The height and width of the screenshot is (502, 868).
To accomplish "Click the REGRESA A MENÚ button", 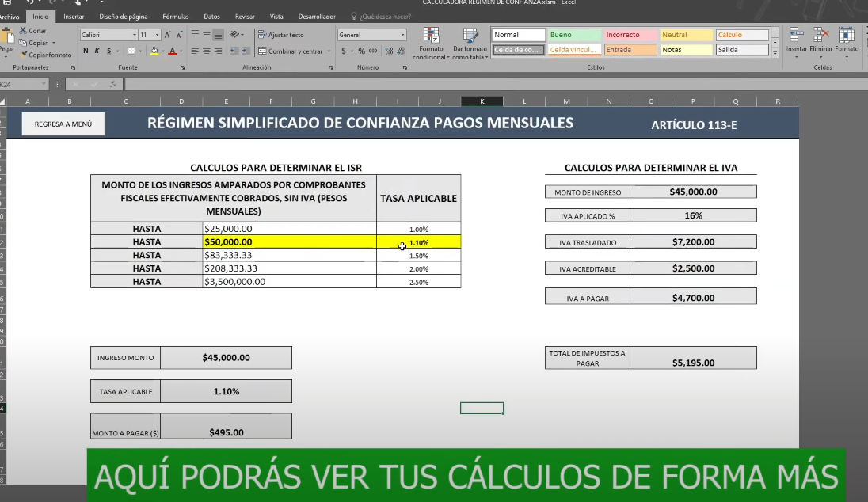I will point(62,124).
